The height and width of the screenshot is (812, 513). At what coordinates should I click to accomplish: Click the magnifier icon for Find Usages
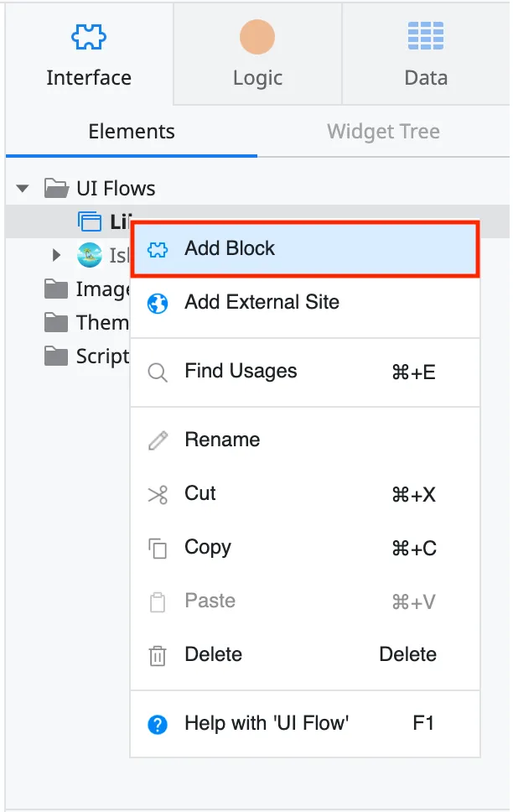tap(158, 371)
